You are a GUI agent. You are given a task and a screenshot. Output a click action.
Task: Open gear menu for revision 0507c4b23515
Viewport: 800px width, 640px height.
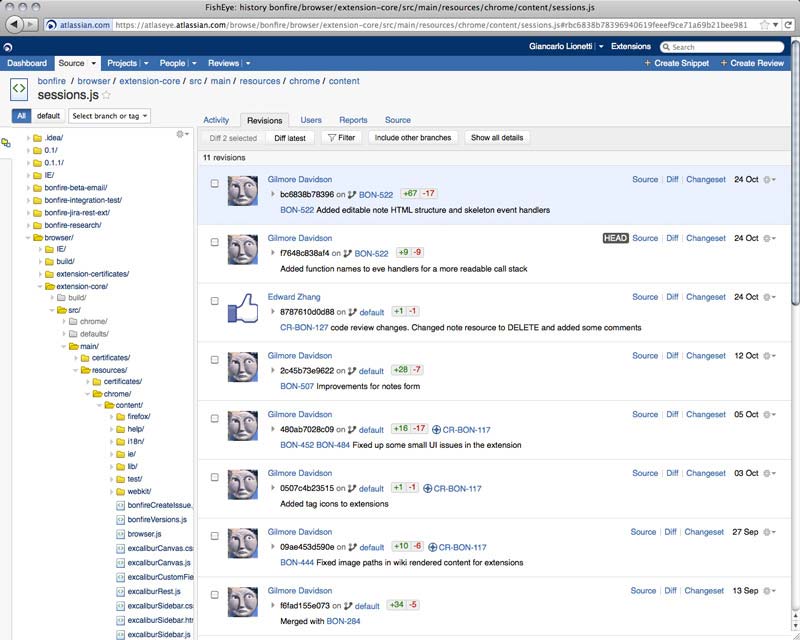point(769,473)
